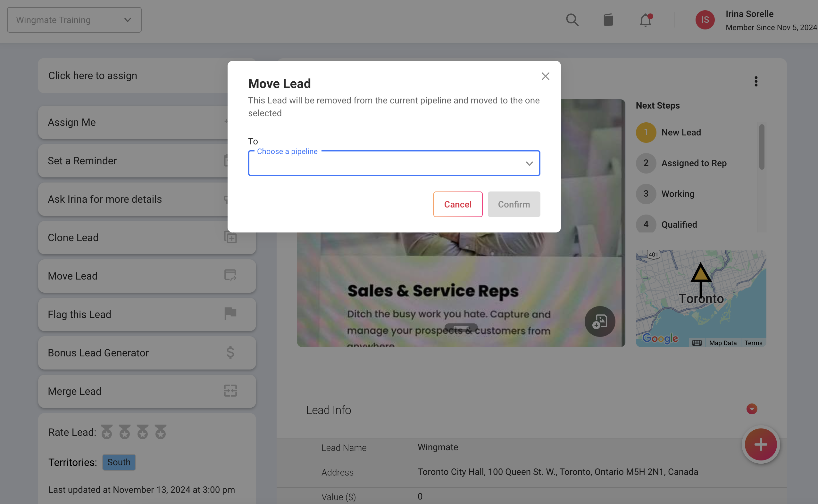This screenshot has height=504, width=818.
Task: Open the three-dot lead options menu
Action: click(x=755, y=81)
